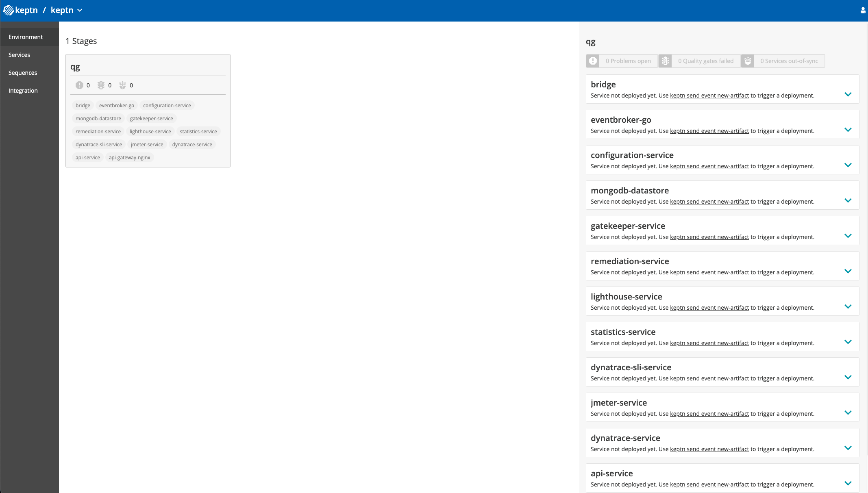The width and height of the screenshot is (868, 493).
Task: Click out-of-sync icon in qg stage card
Action: 122,85
